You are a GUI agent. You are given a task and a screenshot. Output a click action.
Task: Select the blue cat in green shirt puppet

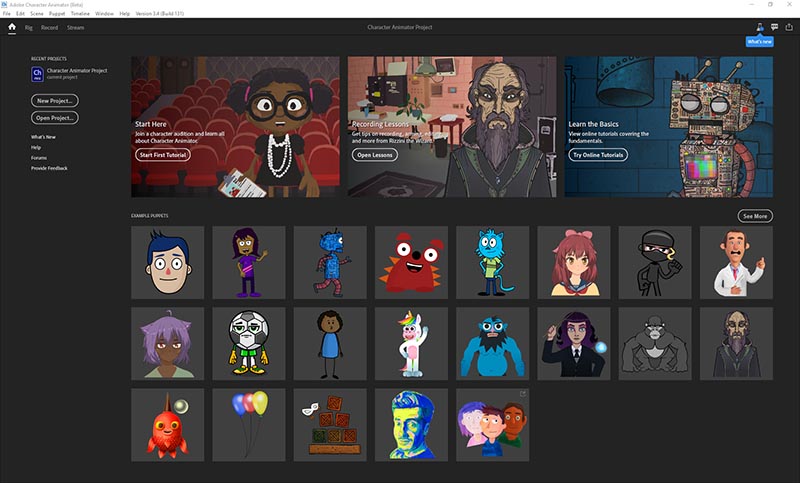[492, 263]
